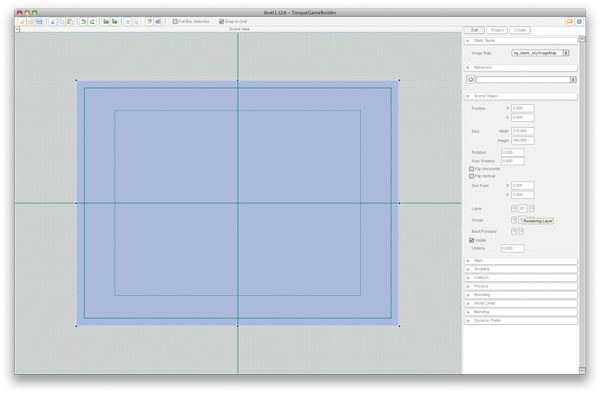Click the yellow-blue toolbar icon before screen icon
600x394 pixels.
[149, 22]
